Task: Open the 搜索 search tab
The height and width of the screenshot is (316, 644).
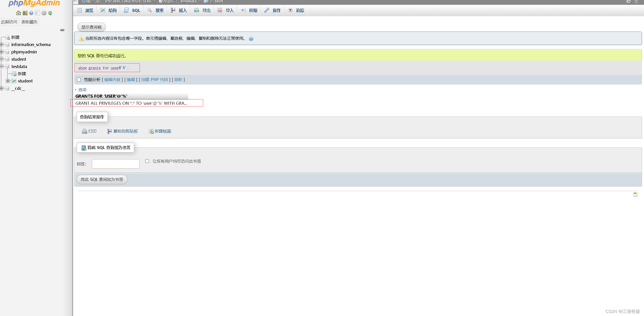Action: (155, 10)
